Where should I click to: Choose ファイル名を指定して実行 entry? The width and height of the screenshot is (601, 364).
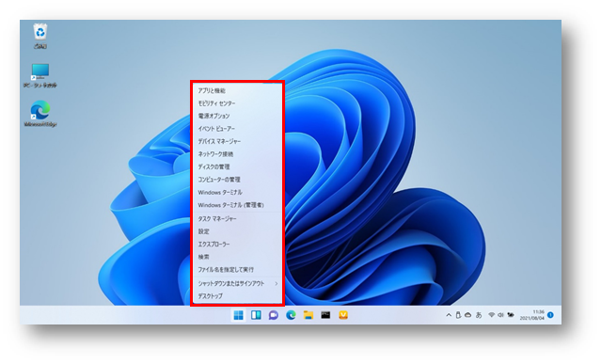pos(237,270)
